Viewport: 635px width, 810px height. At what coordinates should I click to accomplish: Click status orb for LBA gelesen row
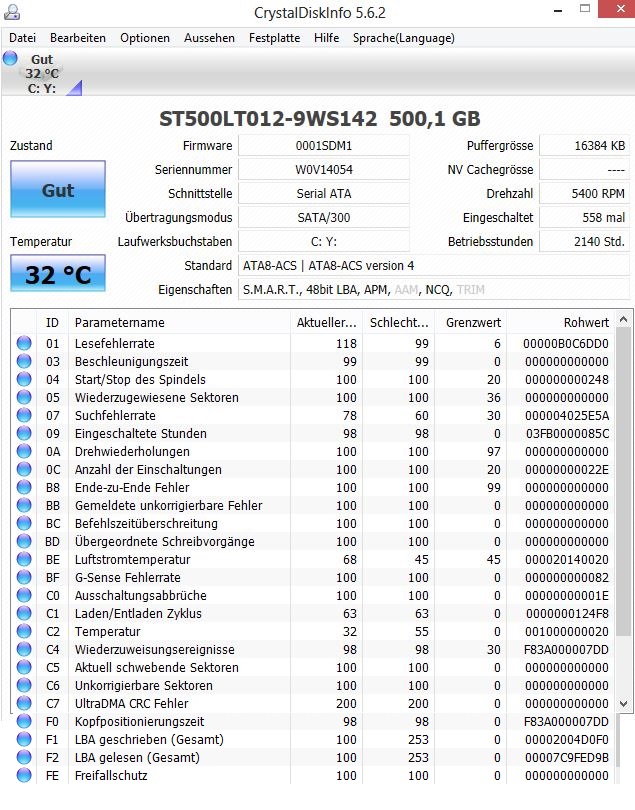click(x=24, y=757)
